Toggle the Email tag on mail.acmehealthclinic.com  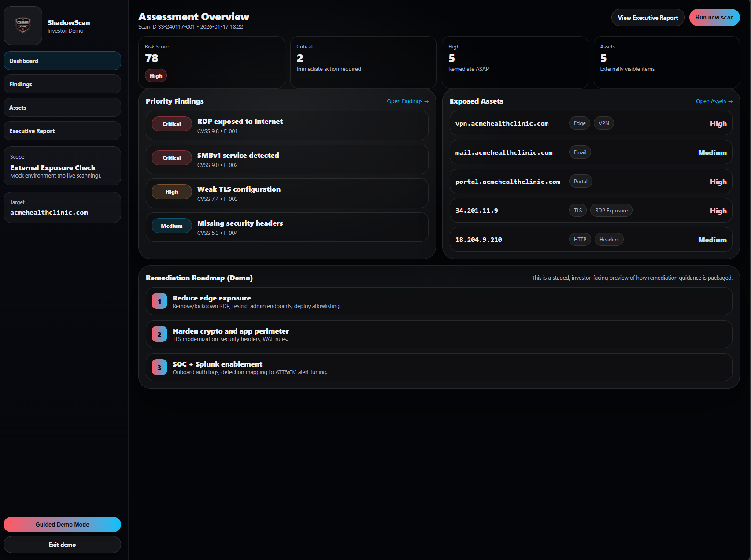(580, 152)
